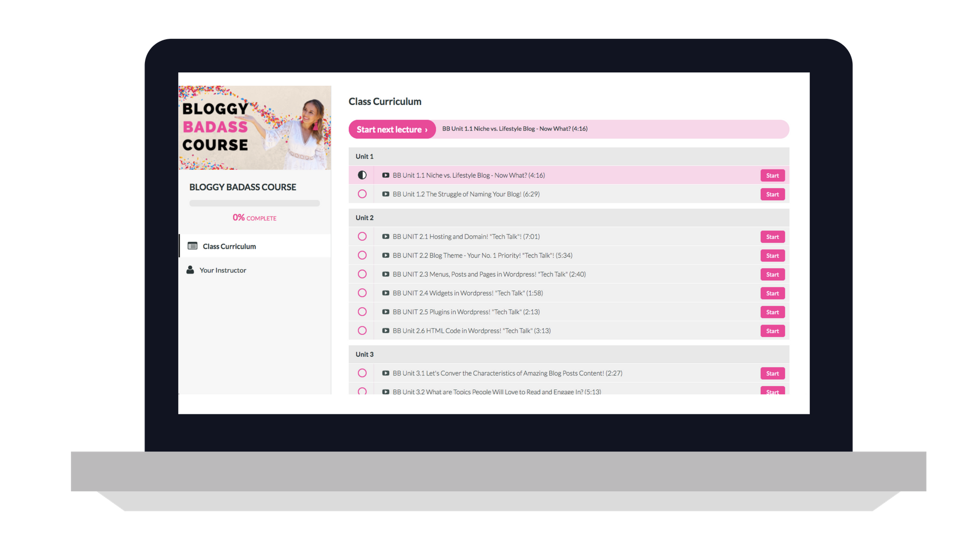Click BLOGGY BADASS COURSE title in sidebar
The image size is (980, 551).
(242, 187)
